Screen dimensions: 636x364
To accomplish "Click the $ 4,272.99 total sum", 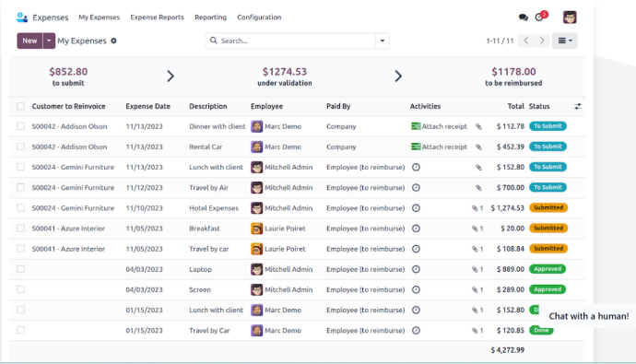I will (508, 350).
